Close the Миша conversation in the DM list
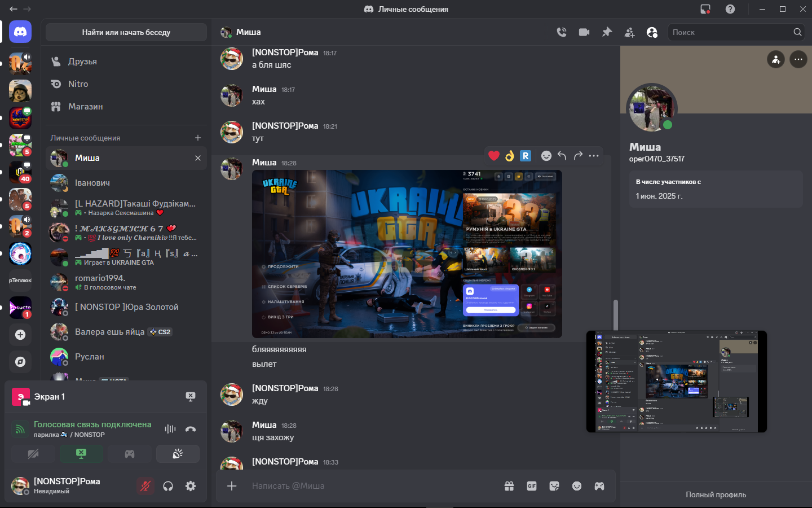This screenshot has height=508, width=812. pos(198,158)
